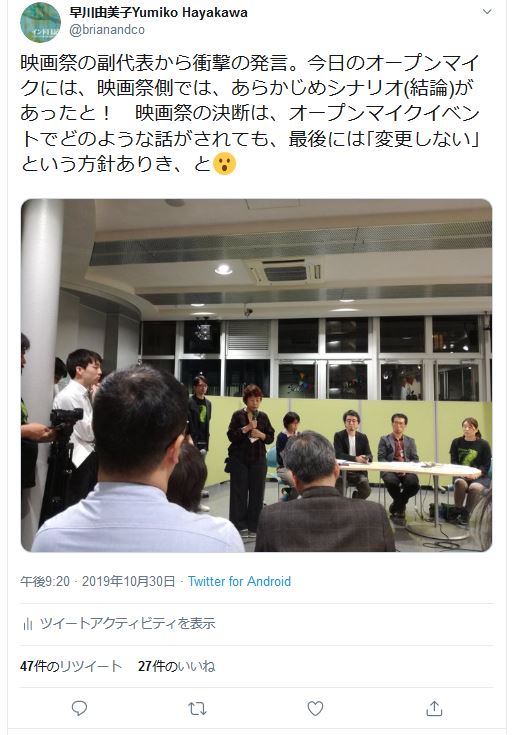Click the 2019年10月30日 date text
Screen dimensions: 513x735
pos(128,581)
